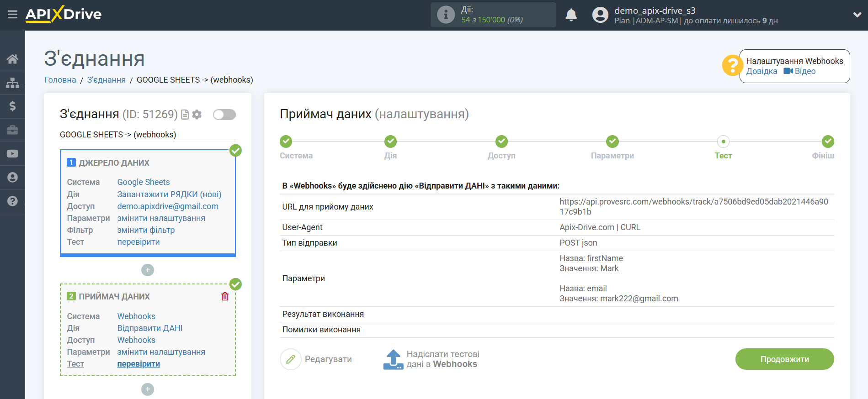Toggle the connection on/off switch
The height and width of the screenshot is (399, 868).
pyautogui.click(x=224, y=115)
